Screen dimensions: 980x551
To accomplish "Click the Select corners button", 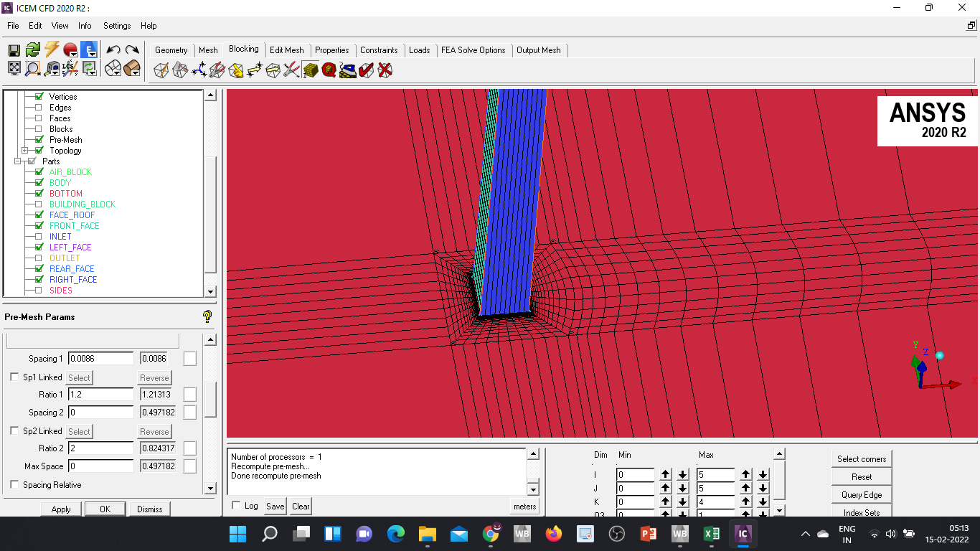I will tap(862, 459).
